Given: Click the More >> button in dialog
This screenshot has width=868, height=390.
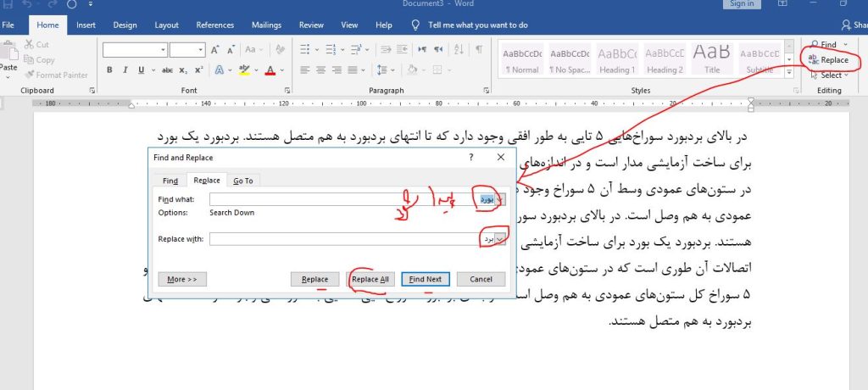Looking at the screenshot, I should tap(182, 279).
